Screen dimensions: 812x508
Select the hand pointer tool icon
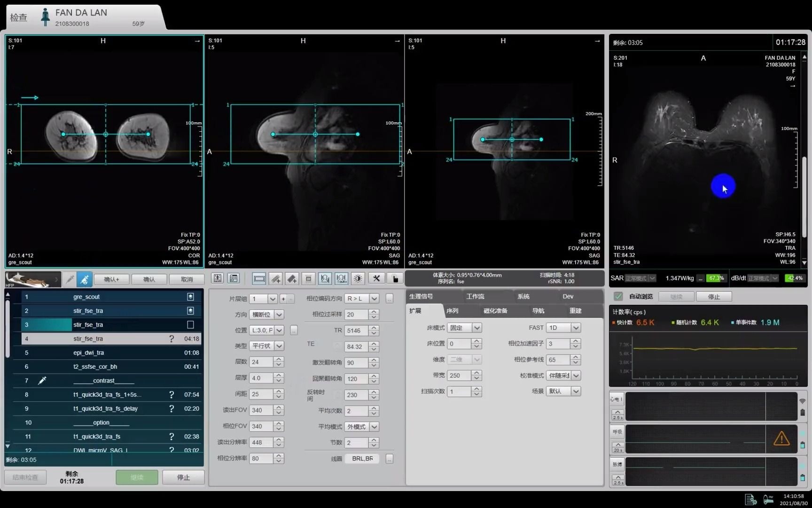395,278
